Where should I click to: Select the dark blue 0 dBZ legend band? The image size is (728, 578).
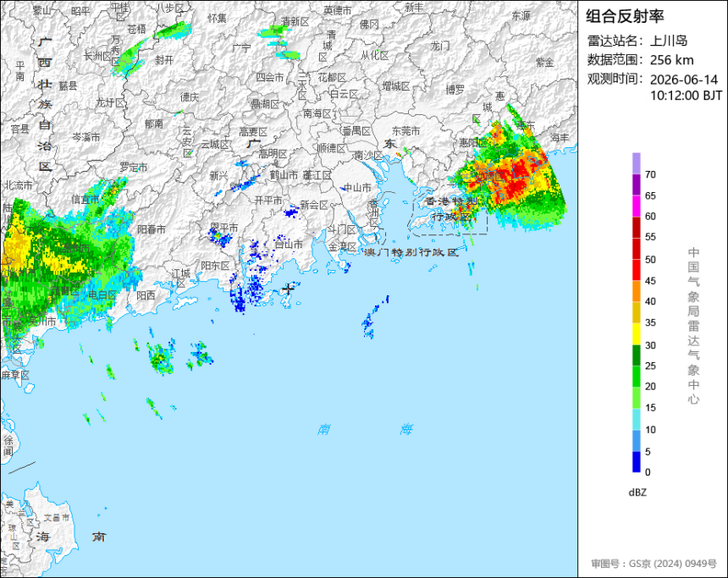coord(636,461)
